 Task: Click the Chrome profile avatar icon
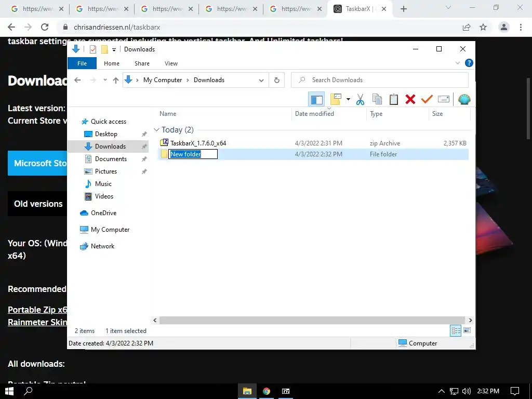coord(504,27)
